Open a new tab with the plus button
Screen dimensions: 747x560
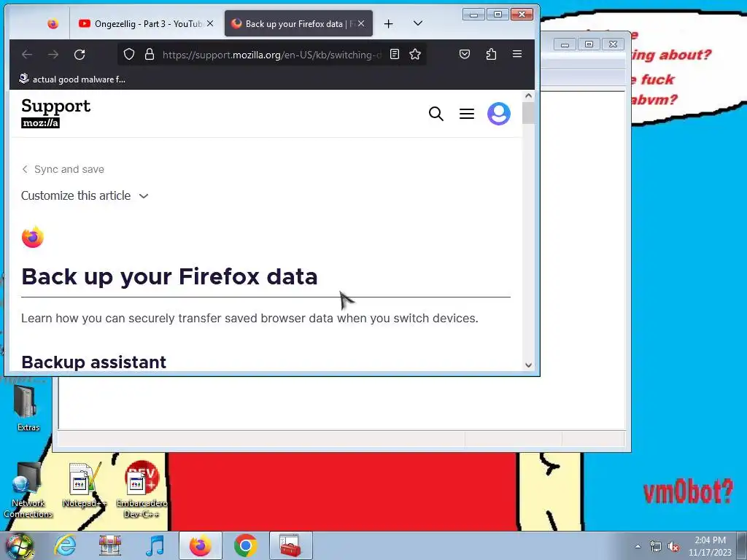point(389,23)
